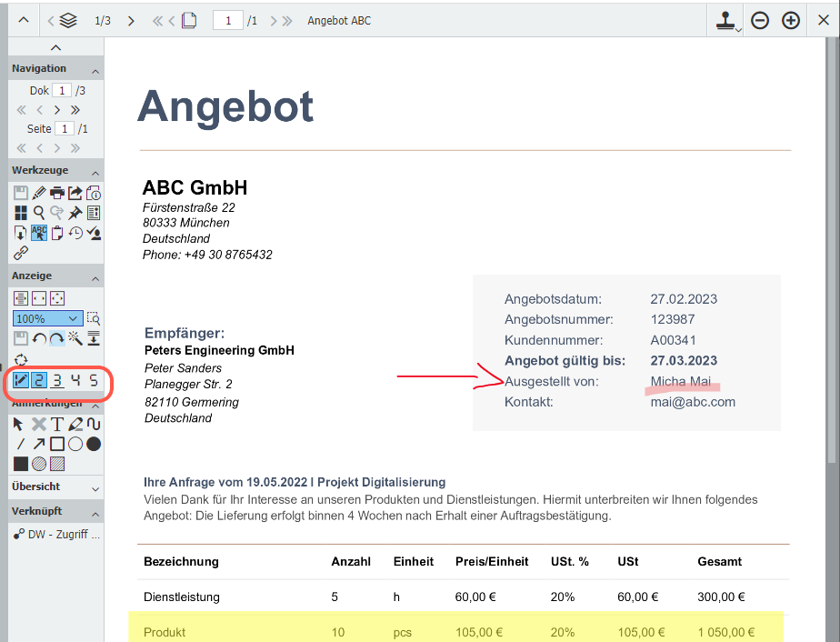Open the link tool

tap(20, 253)
